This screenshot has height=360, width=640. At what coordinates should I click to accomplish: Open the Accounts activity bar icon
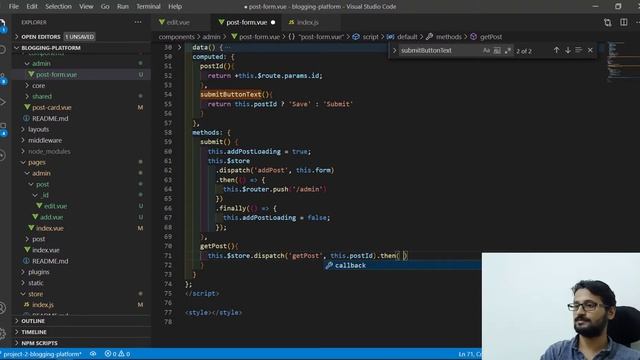point(3,307)
